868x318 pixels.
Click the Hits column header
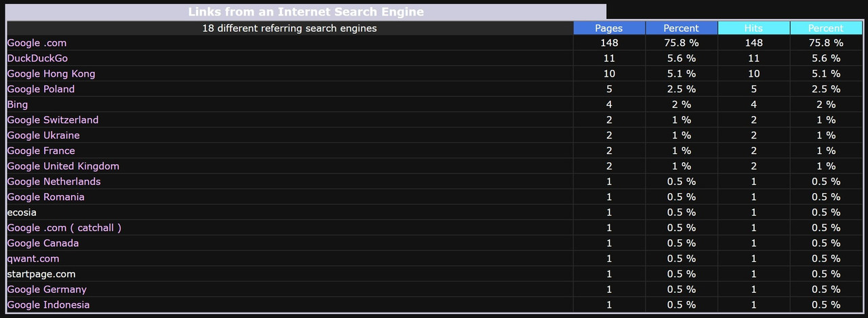click(754, 28)
